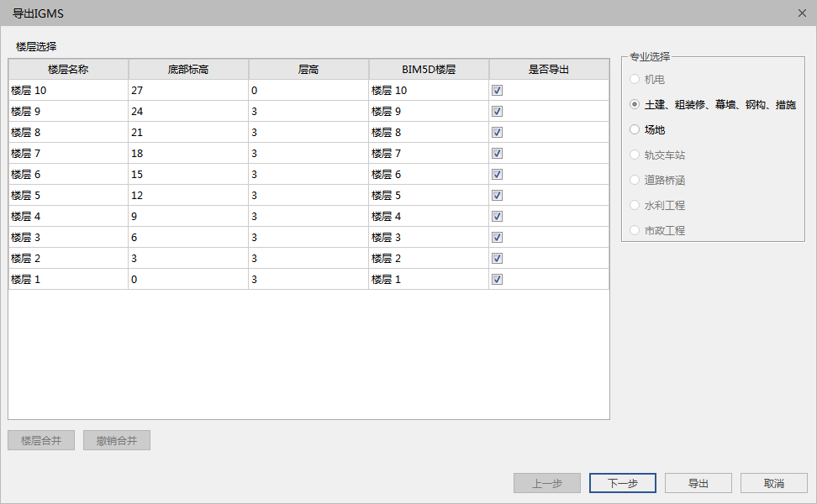Toggle export checkbox in 楼层 6 row

click(497, 175)
